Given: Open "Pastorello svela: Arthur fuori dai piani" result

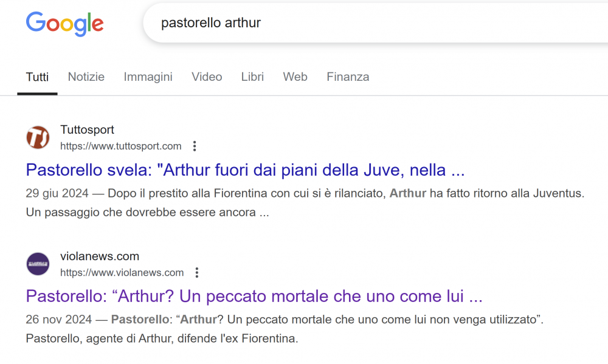Looking at the screenshot, I should [245, 170].
